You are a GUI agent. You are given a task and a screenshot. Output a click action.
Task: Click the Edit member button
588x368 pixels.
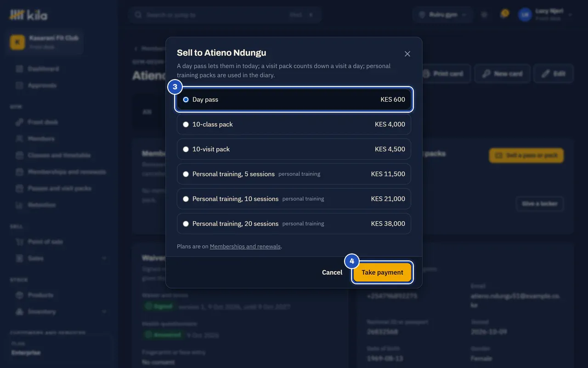pos(554,74)
